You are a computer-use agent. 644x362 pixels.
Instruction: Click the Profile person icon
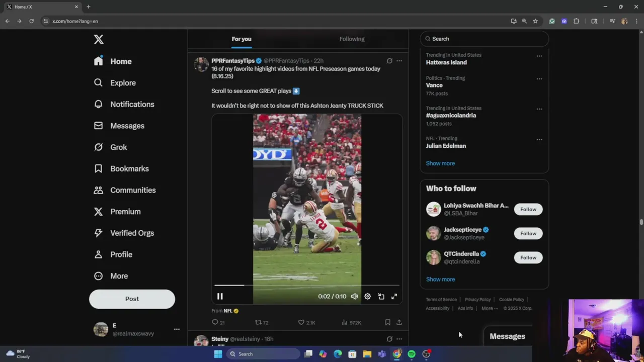click(99, 254)
